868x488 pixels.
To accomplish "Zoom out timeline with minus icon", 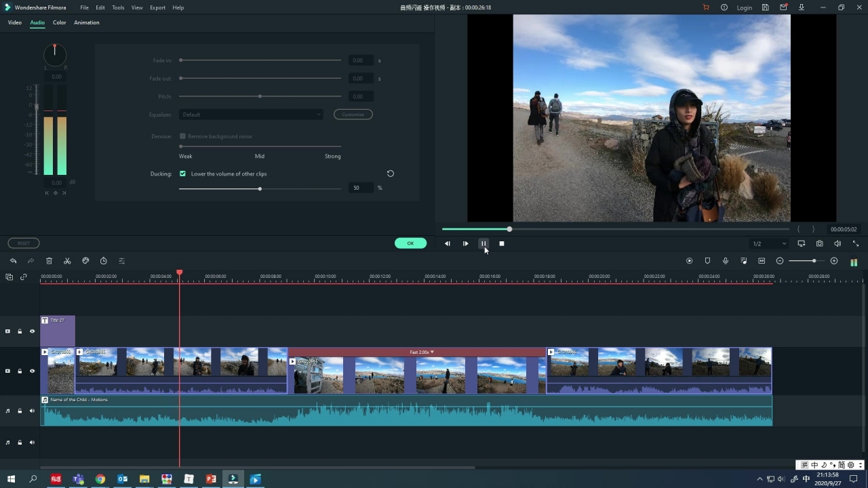I will (x=780, y=261).
